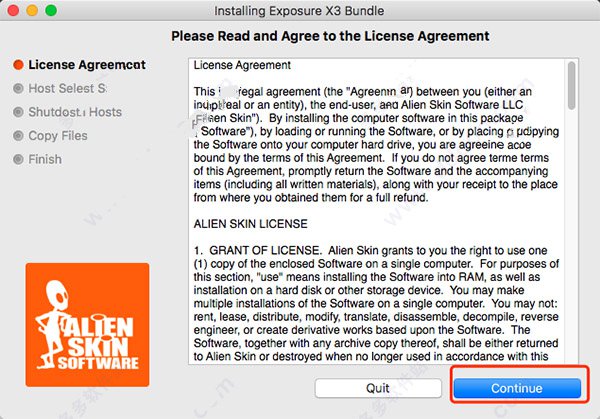This screenshot has width=600, height=419.
Task: Click the orange License Agreement step bullet
Action: tap(18, 65)
